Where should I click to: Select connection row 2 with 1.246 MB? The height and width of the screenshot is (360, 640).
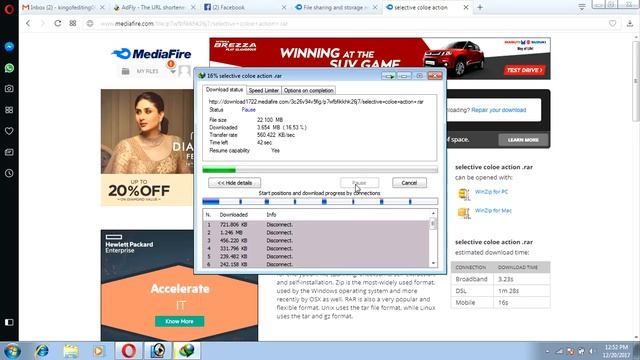316,233
